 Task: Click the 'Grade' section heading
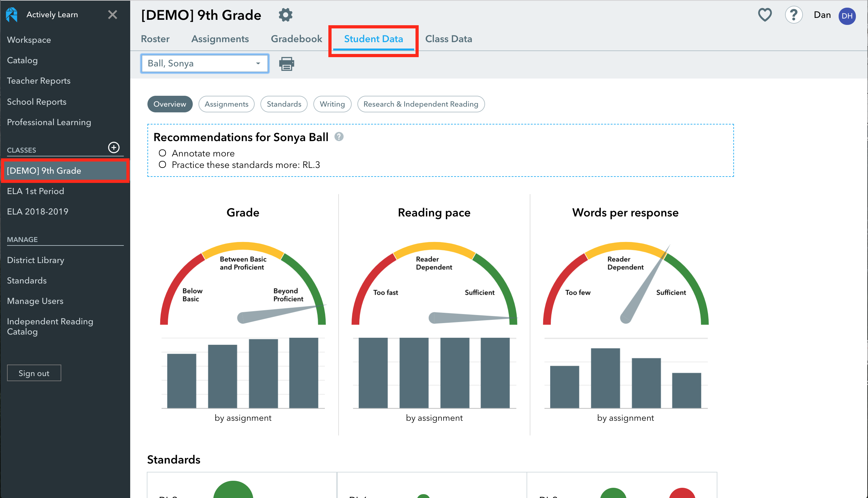click(x=243, y=212)
